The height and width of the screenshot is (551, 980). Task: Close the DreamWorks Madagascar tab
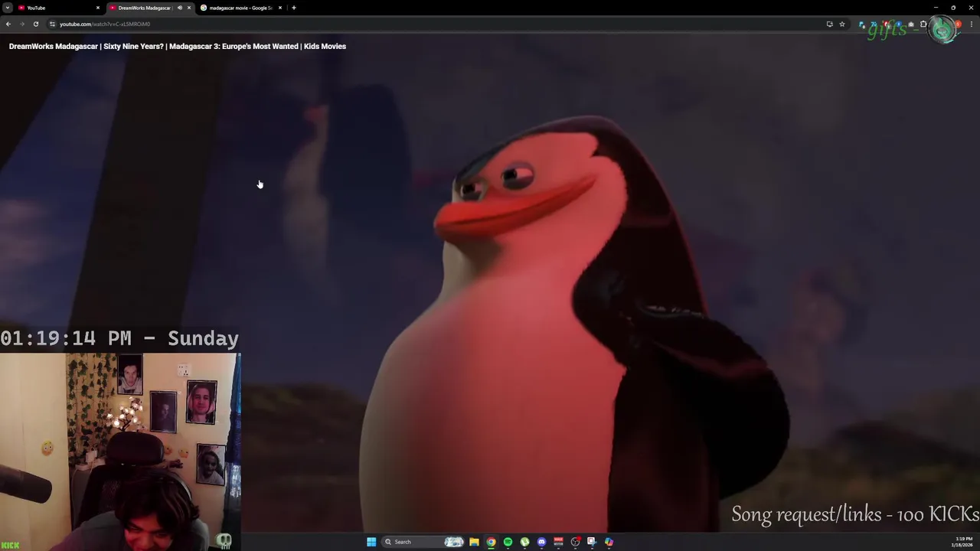point(189,8)
